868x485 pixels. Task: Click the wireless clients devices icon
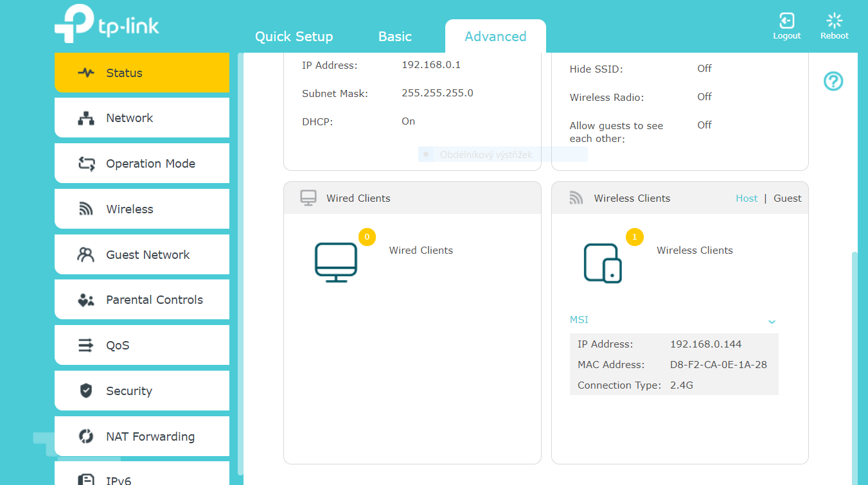pyautogui.click(x=603, y=262)
